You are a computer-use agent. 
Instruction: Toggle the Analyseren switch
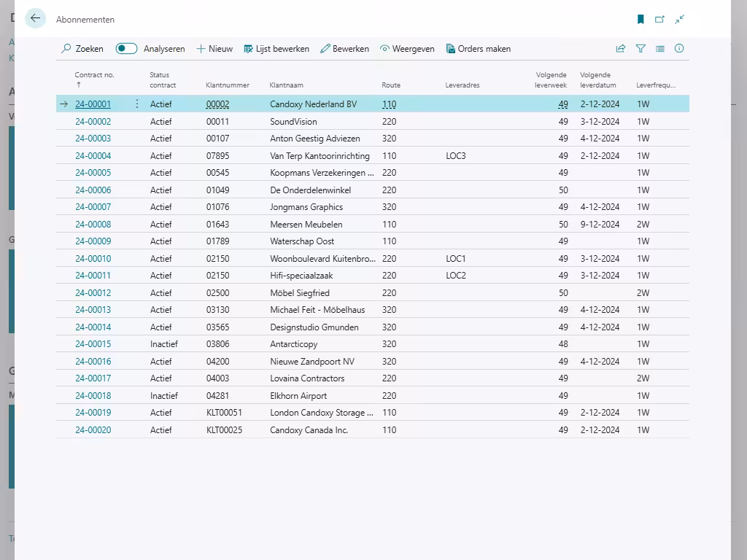(126, 49)
